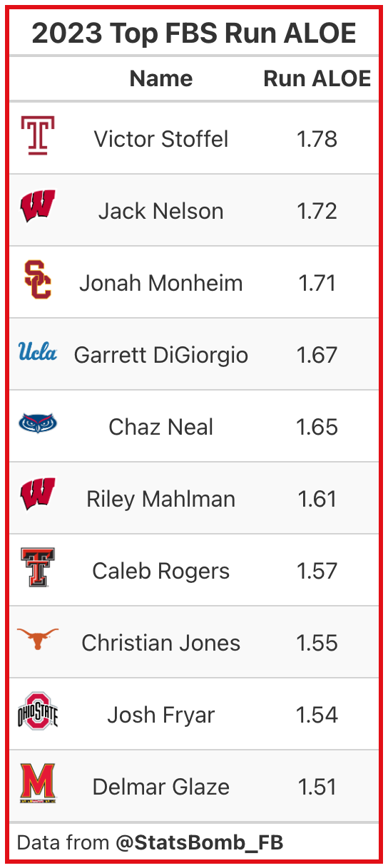Click the 2023 Top FBS Run ALOE title

pyautogui.click(x=194, y=33)
